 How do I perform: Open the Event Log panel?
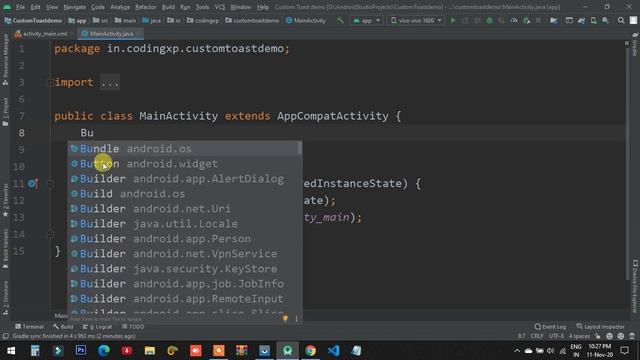click(550, 327)
